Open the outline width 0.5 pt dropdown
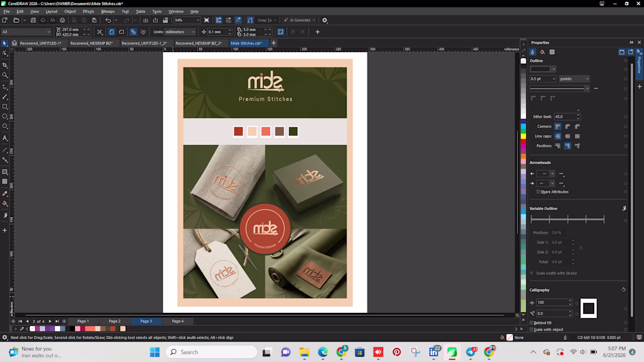 pyautogui.click(x=554, y=79)
